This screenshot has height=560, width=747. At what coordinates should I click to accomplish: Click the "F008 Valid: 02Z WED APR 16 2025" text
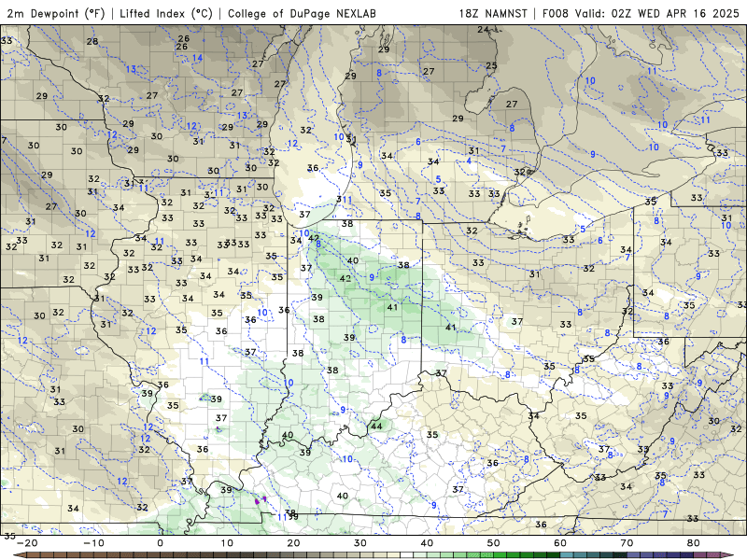pyautogui.click(x=641, y=14)
